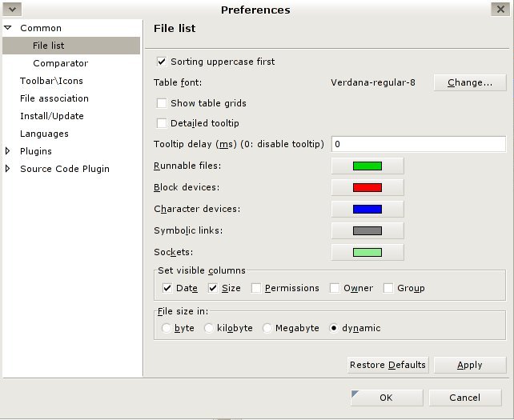This screenshot has height=420, width=514.
Task: Select Comparator in the sidebar
Action: pos(61,63)
